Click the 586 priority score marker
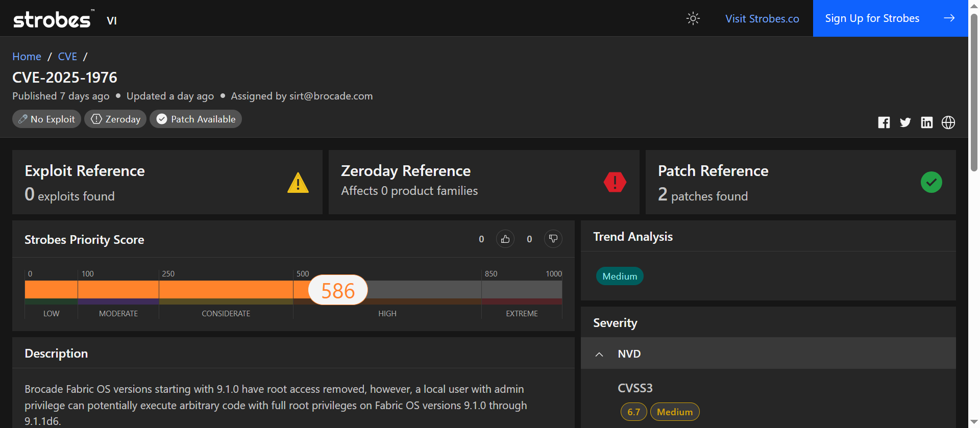 point(338,290)
